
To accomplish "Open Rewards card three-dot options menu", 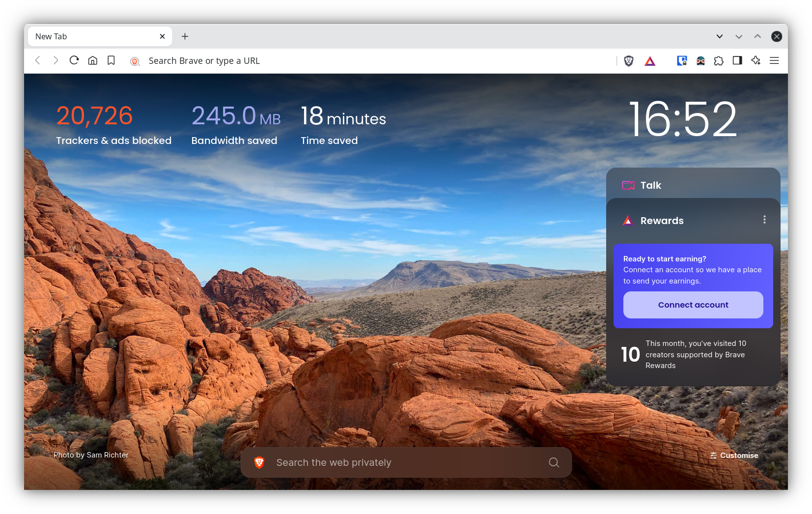I will tap(764, 220).
